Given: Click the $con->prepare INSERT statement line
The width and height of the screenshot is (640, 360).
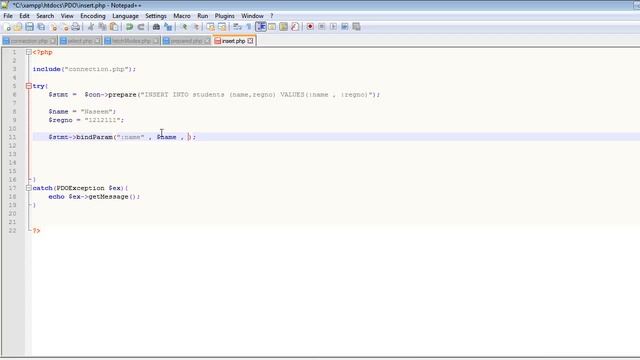Looking at the screenshot, I should [214, 95].
